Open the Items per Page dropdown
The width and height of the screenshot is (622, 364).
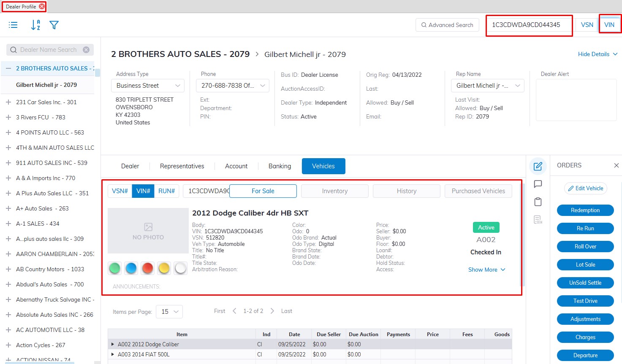point(169,312)
